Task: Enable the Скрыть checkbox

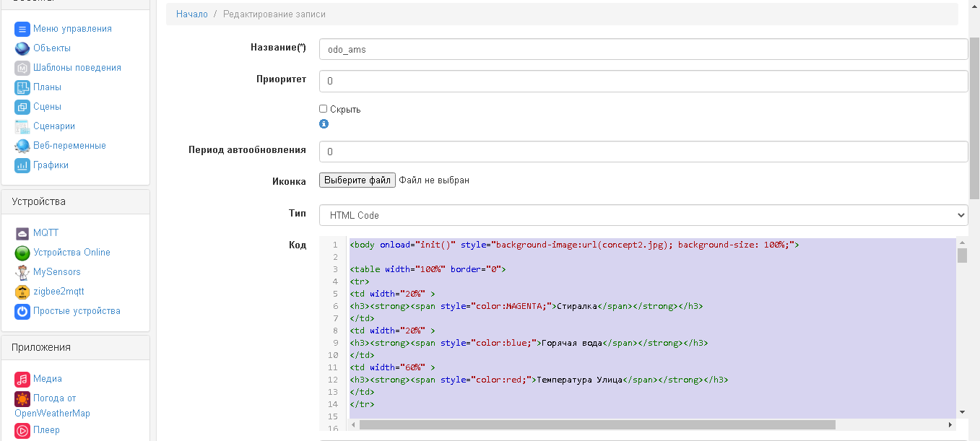Action: coord(324,109)
